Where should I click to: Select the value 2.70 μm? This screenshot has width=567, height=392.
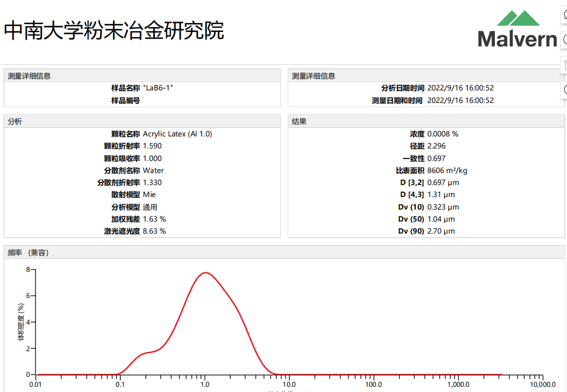pos(441,231)
